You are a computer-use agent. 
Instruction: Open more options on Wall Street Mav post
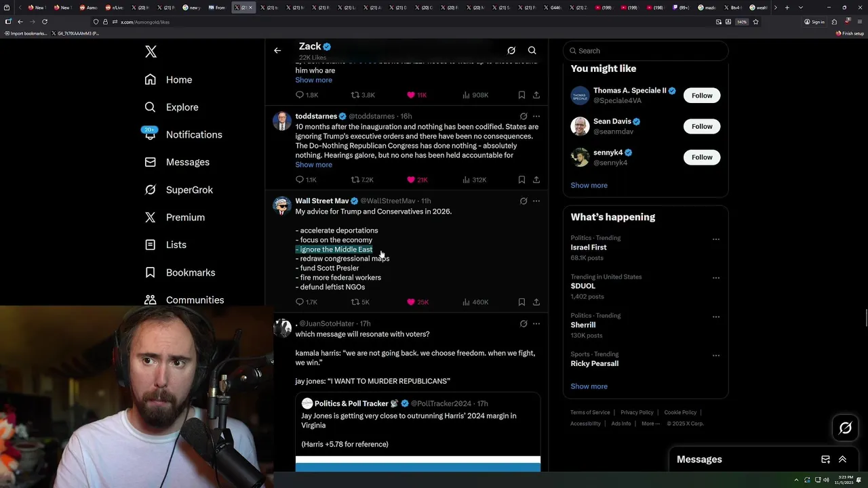tap(536, 201)
